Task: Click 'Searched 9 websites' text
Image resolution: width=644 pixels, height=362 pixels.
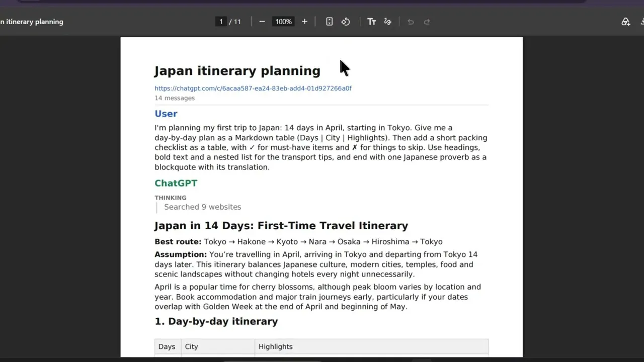Action: point(203,207)
